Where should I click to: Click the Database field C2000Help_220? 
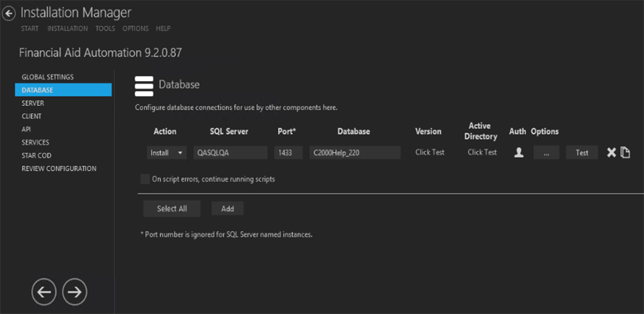tap(355, 152)
